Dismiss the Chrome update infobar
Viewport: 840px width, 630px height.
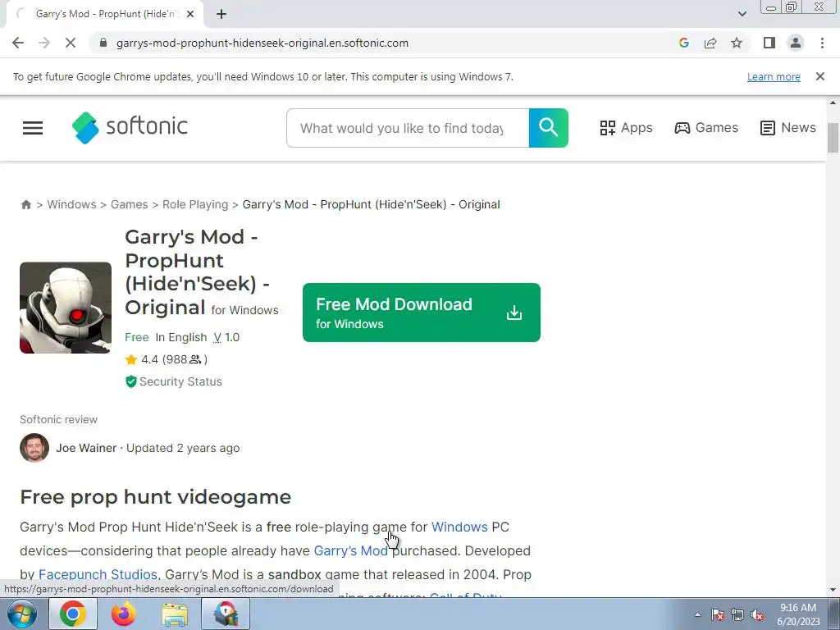[820, 76]
